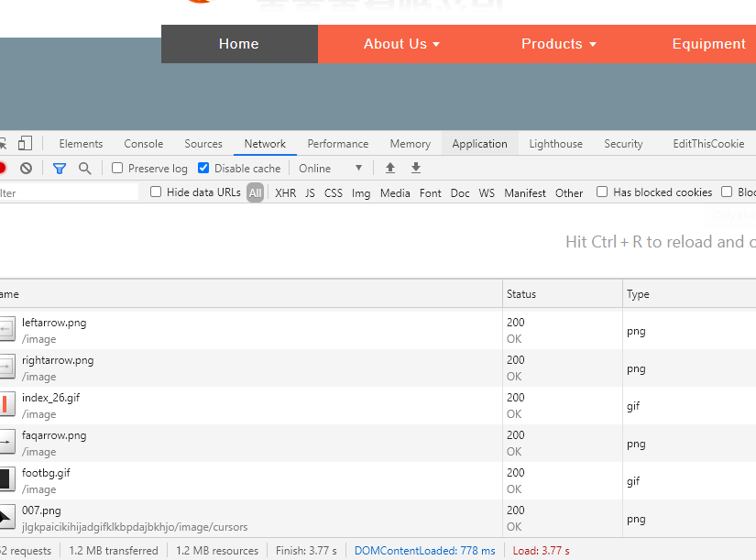Select the index_26.gif request row
This screenshot has width=756, height=560.
point(257,405)
